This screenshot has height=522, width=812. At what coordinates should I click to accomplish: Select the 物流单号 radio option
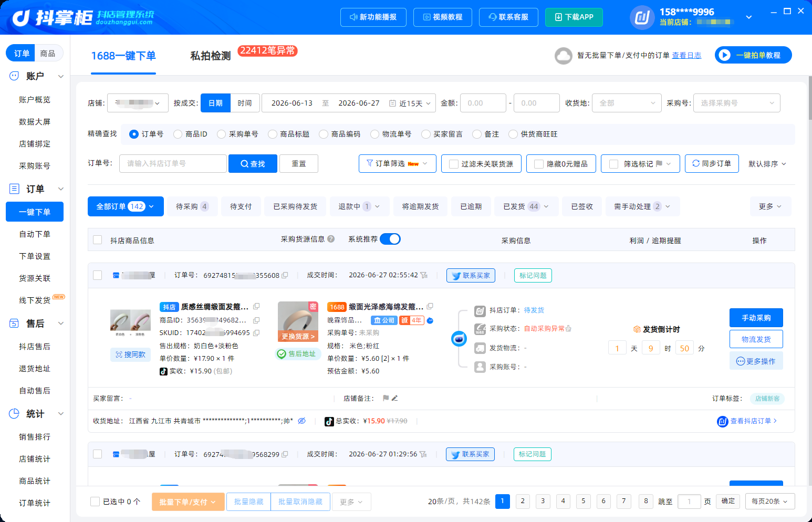coord(374,134)
